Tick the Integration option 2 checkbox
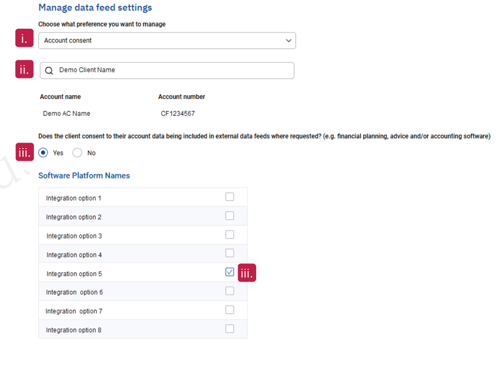The image size is (500, 365). pyautogui.click(x=230, y=216)
